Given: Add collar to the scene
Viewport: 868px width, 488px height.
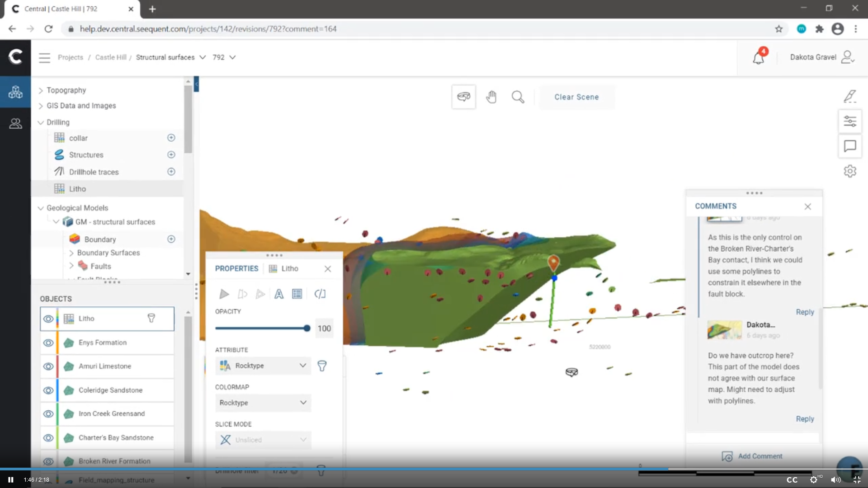Looking at the screenshot, I should point(171,138).
